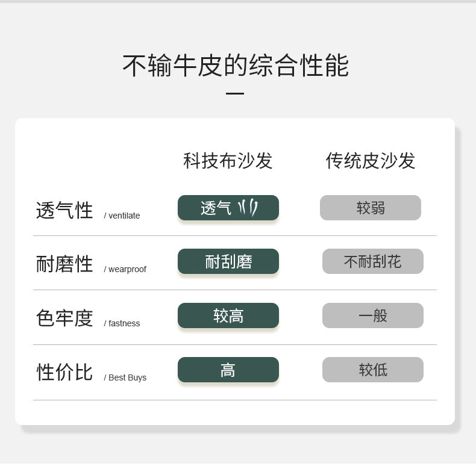Click the 透气性 row label
This screenshot has height=466, width=476.
pos(64,210)
